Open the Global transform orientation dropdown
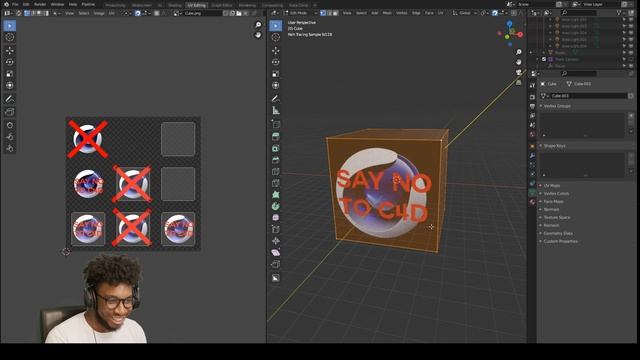The image size is (640, 360). pos(464,13)
